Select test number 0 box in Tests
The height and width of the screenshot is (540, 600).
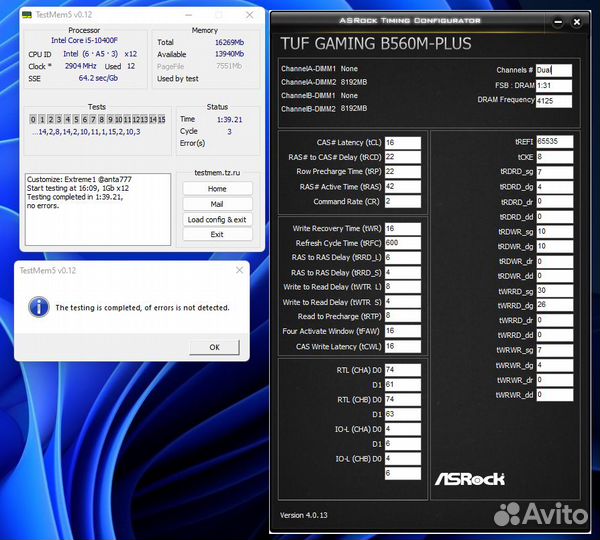[33, 119]
